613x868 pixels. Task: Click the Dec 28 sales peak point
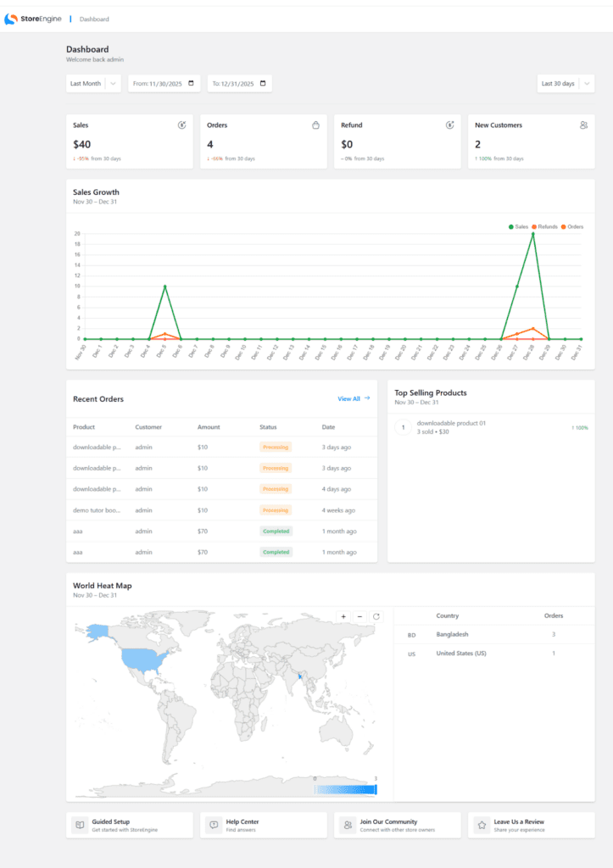(x=532, y=234)
